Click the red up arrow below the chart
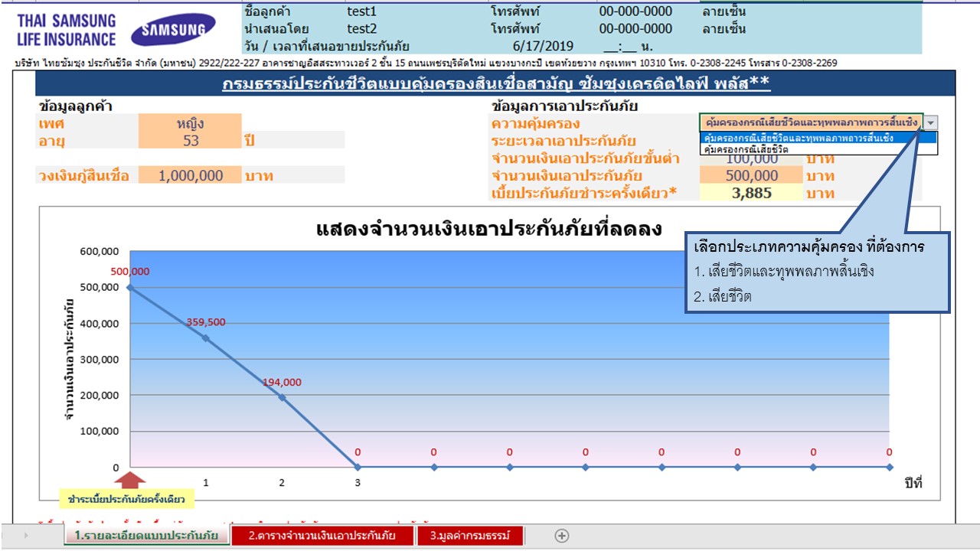980x551 pixels. [x=132, y=481]
